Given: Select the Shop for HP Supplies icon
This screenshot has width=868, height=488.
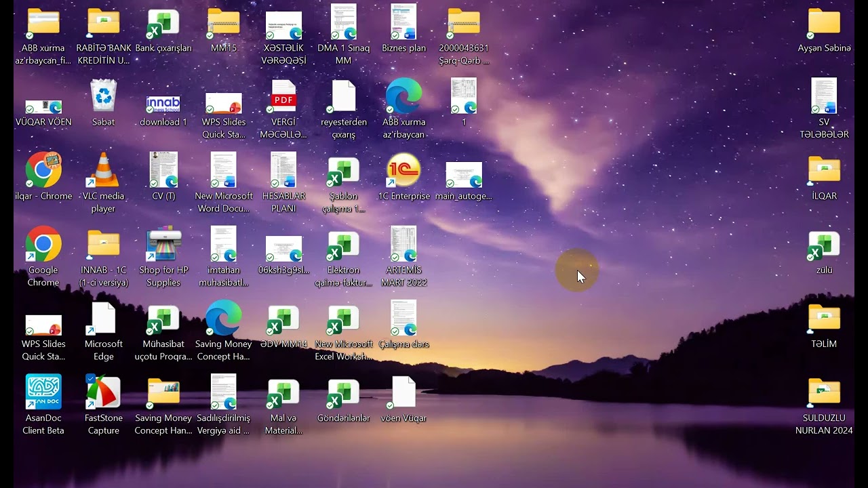Looking at the screenshot, I should (x=163, y=244).
